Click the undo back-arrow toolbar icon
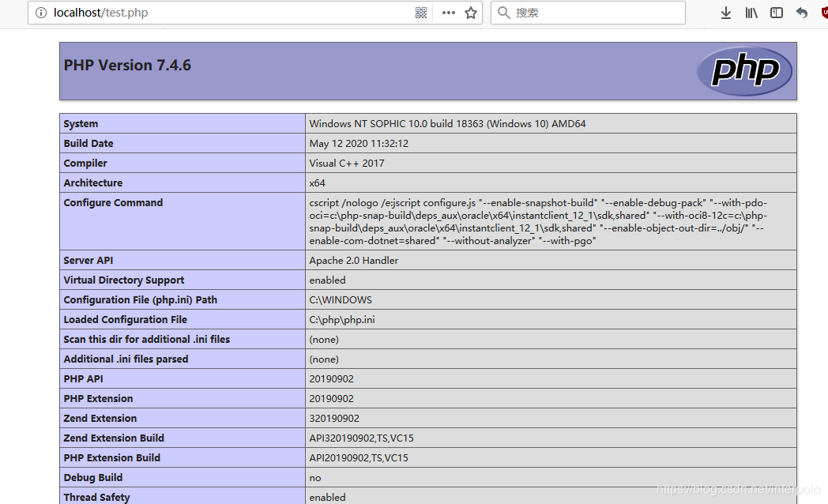This screenshot has height=504, width=828. (802, 13)
